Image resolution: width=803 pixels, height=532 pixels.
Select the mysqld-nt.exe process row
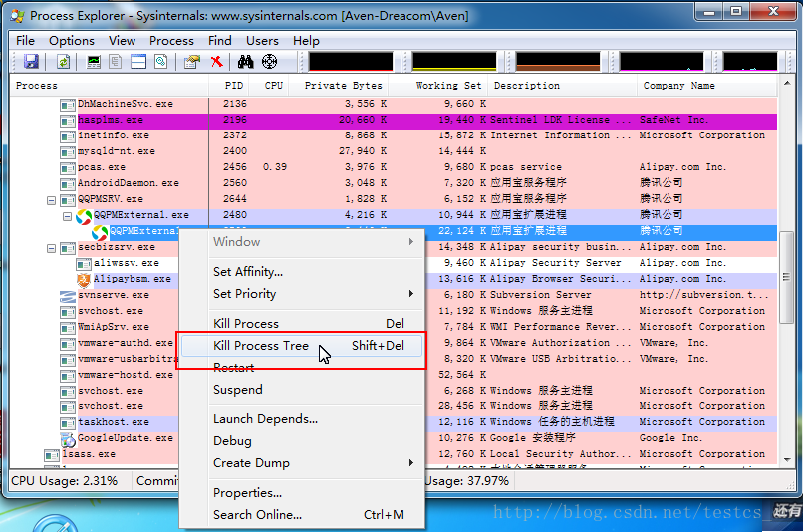coord(394,151)
